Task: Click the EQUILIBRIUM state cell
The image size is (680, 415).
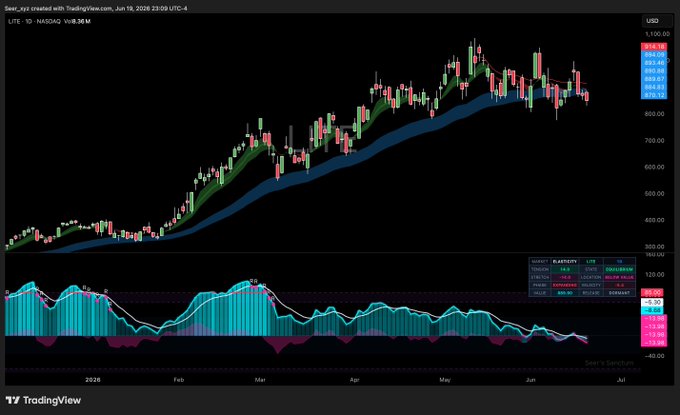Action: 619,269
